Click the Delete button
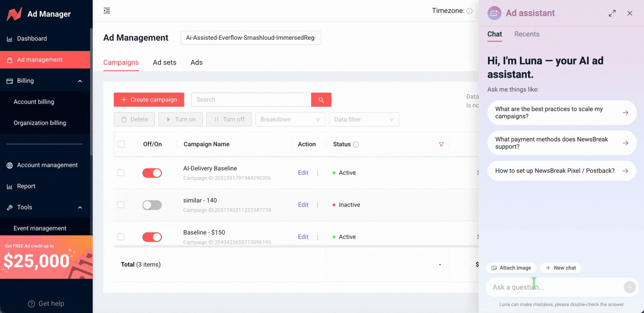Screen dimensions: 644x313 [x=134, y=119]
